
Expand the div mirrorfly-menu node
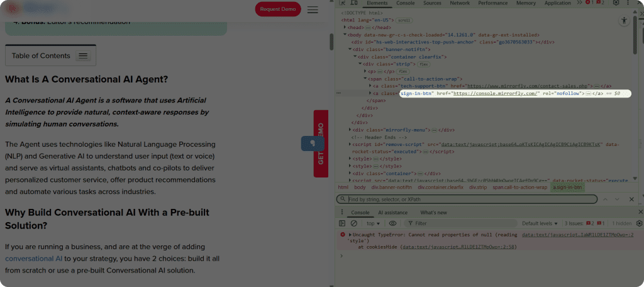[350, 130]
